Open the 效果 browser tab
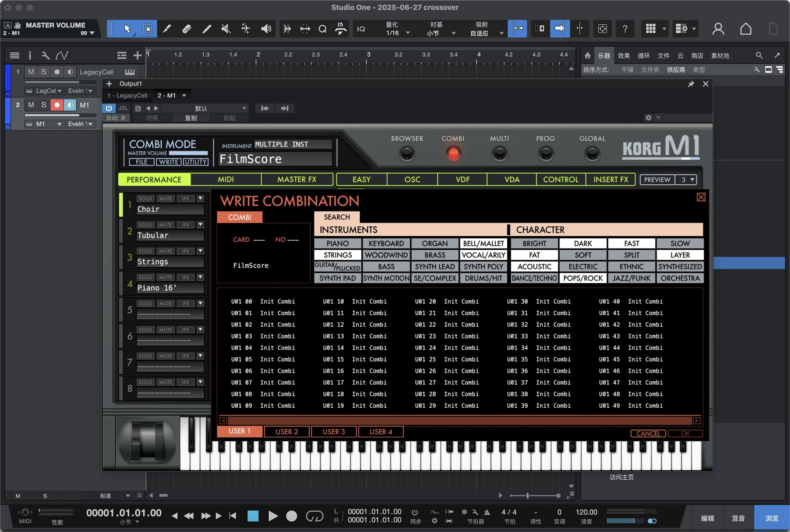 [x=624, y=56]
